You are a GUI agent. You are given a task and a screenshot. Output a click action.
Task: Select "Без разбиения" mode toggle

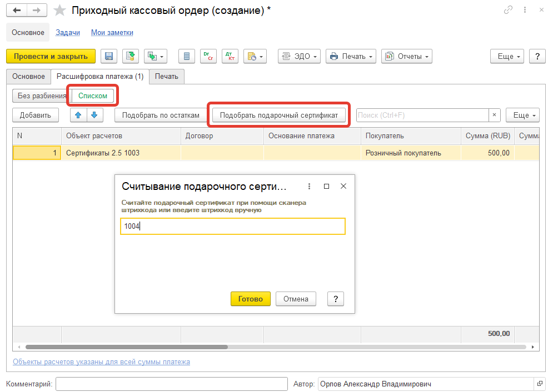42,96
